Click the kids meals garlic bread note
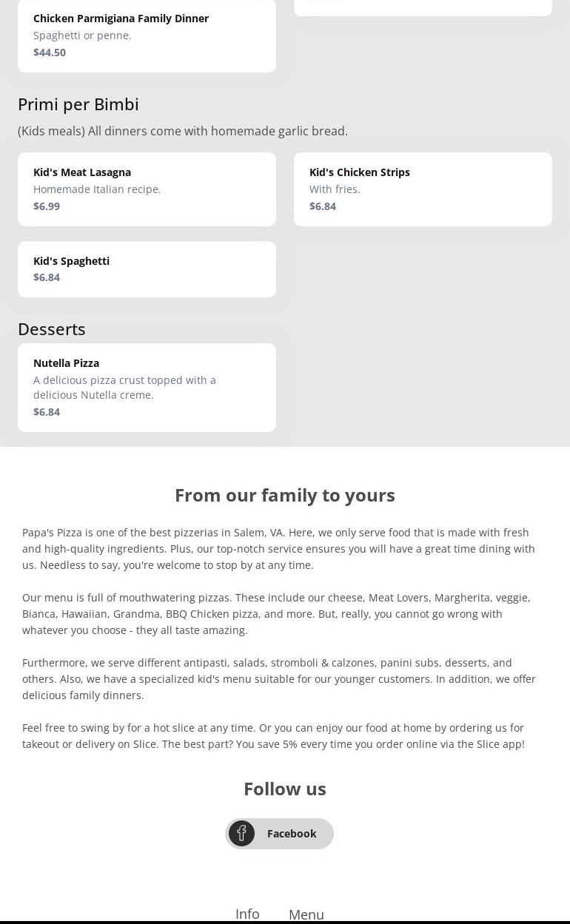The image size is (570, 924). click(x=183, y=131)
